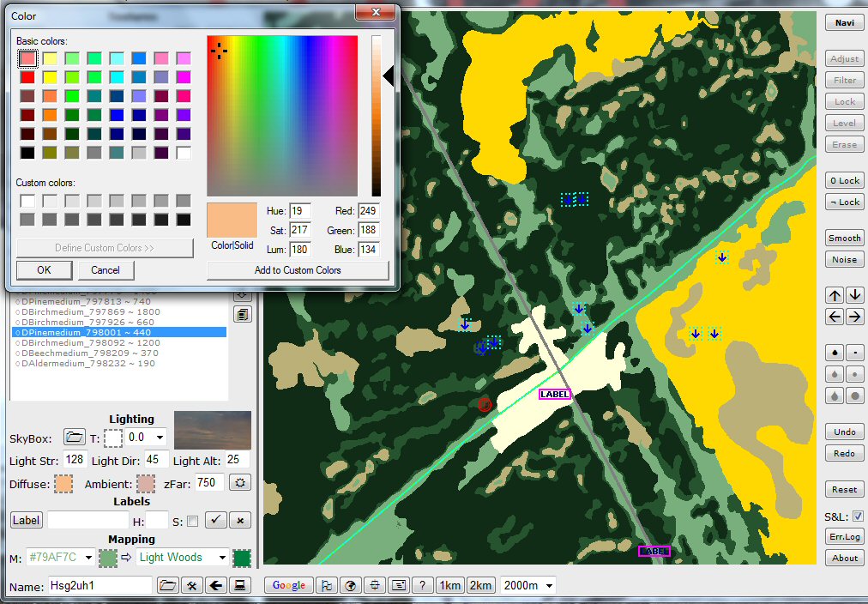Select DBirchmedium_798092 list entry

point(87,343)
